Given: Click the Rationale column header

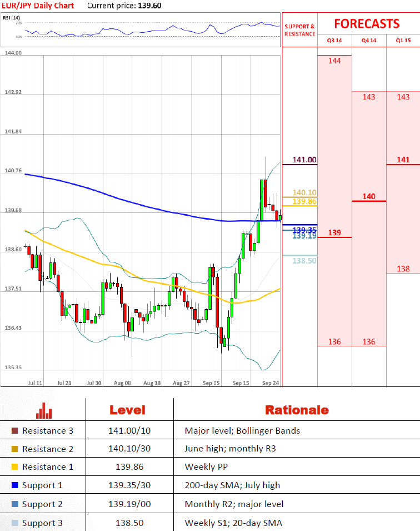Looking at the screenshot, I should [x=297, y=410].
